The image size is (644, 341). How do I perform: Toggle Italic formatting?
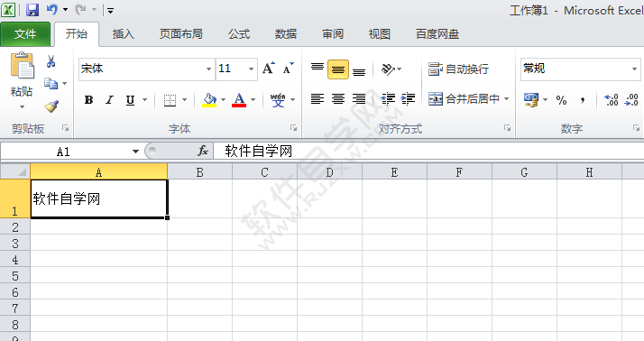[109, 100]
